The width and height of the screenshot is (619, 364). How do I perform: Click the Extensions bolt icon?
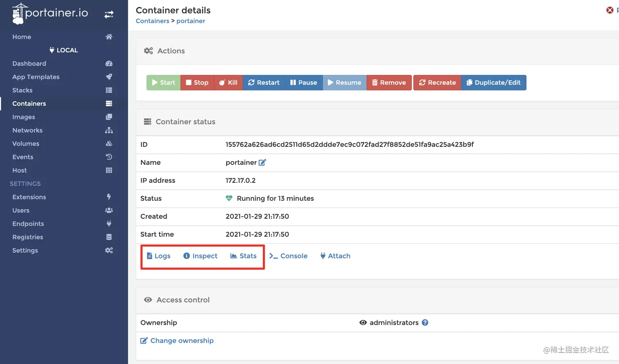point(109,197)
